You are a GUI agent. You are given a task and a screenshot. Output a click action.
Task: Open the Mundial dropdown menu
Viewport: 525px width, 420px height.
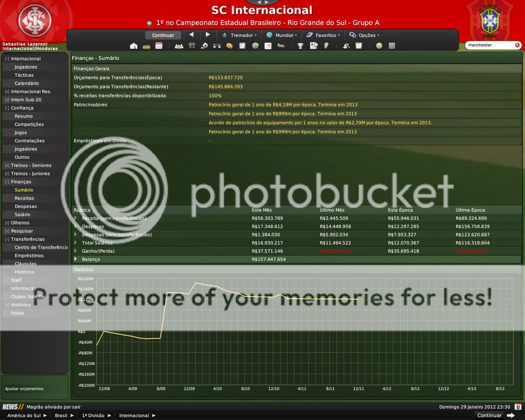point(281,35)
